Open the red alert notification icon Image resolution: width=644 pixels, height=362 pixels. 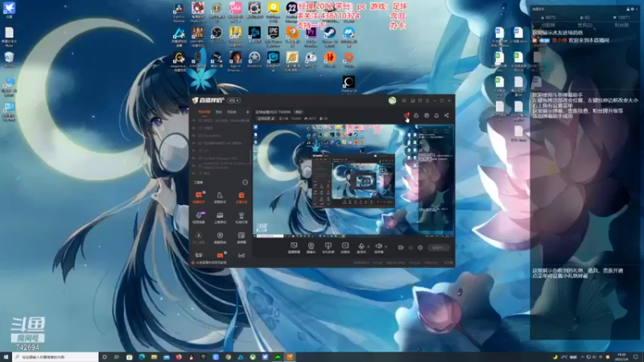coord(407,115)
